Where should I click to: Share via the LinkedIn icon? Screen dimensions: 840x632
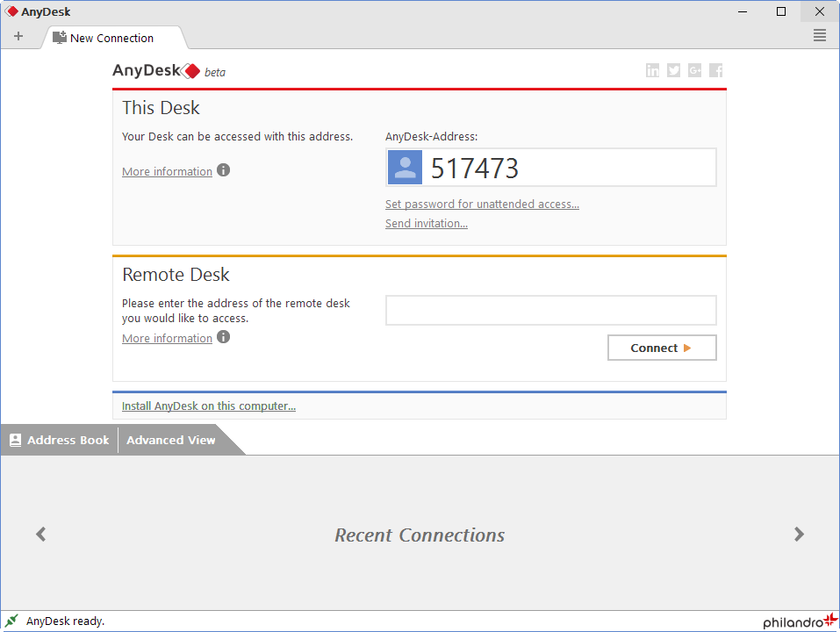pos(652,70)
